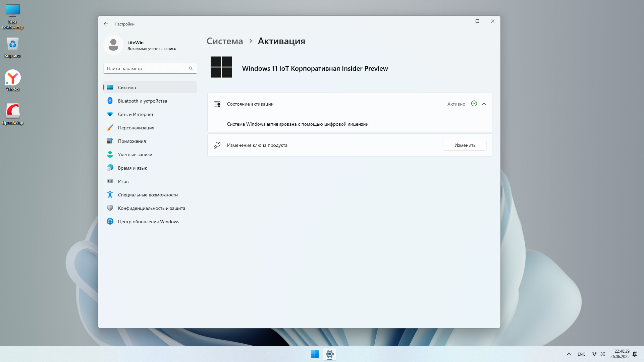The image size is (644, 362).
Task: Click the Время и язык globe icon
Action: coord(110,168)
